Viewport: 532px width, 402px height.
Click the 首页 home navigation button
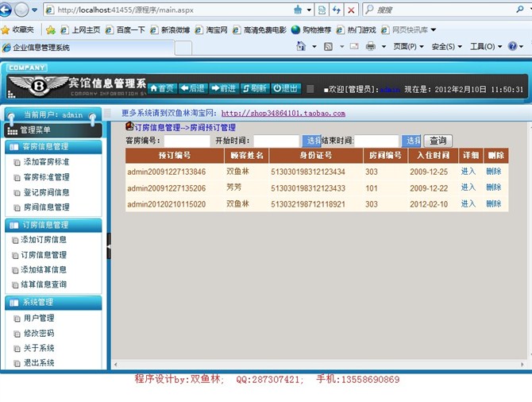[x=162, y=89]
